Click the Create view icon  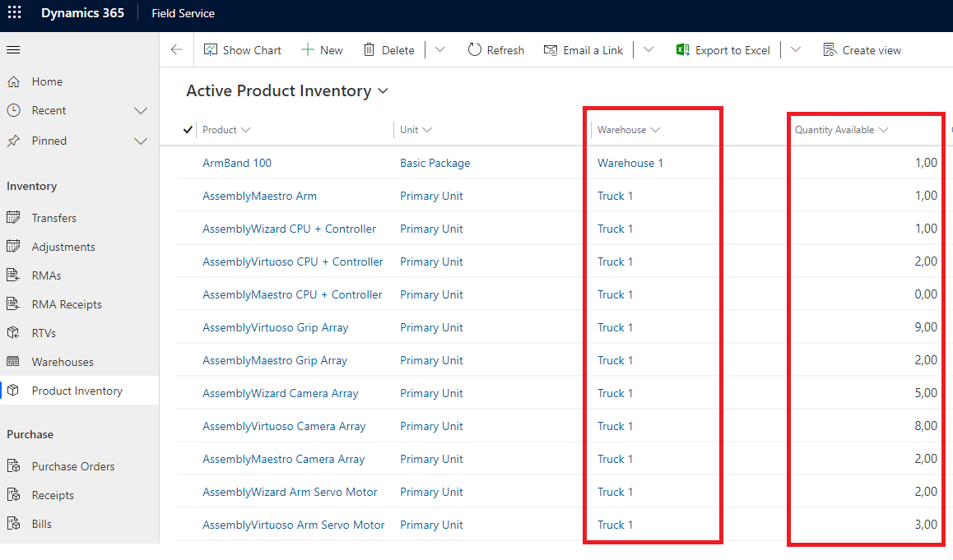pyautogui.click(x=830, y=50)
